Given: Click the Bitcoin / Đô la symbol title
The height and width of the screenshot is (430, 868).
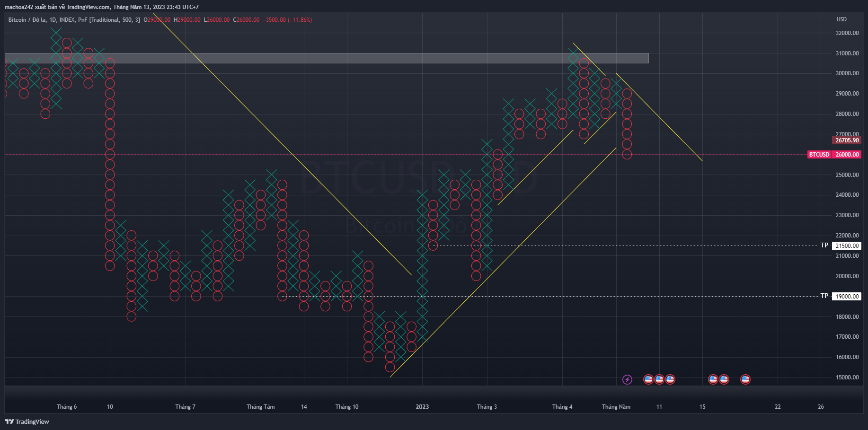Looking at the screenshot, I should (27, 20).
